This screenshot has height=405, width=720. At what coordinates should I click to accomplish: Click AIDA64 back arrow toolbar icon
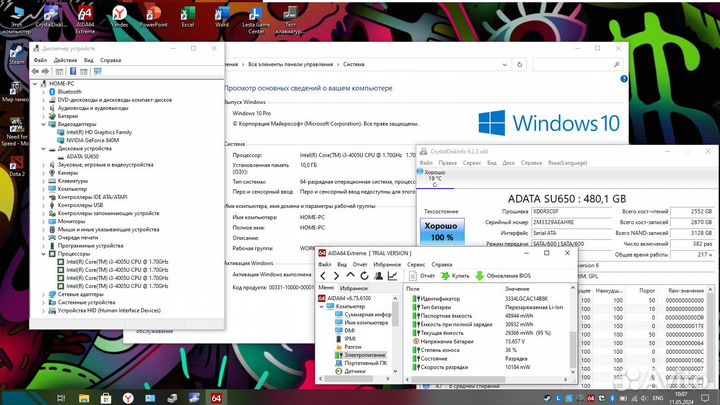[323, 276]
